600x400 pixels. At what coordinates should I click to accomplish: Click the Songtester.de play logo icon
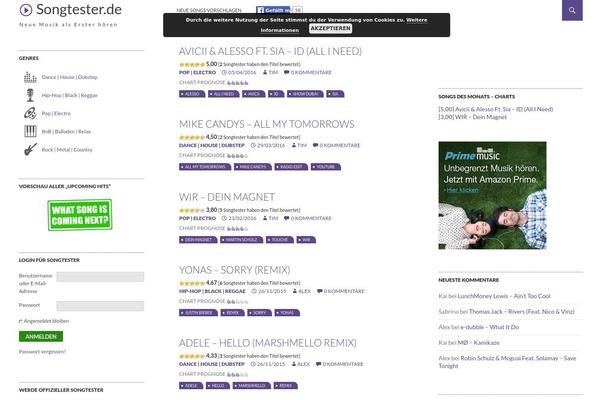click(26, 10)
